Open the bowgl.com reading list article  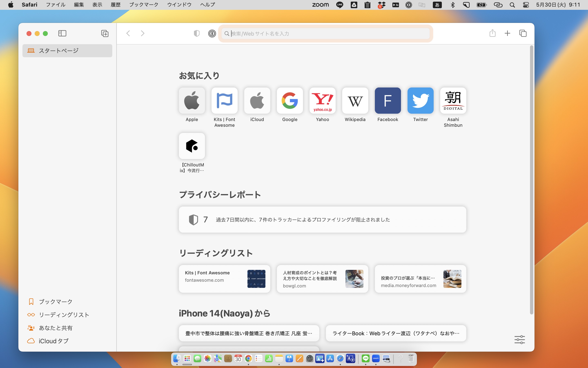(x=322, y=279)
